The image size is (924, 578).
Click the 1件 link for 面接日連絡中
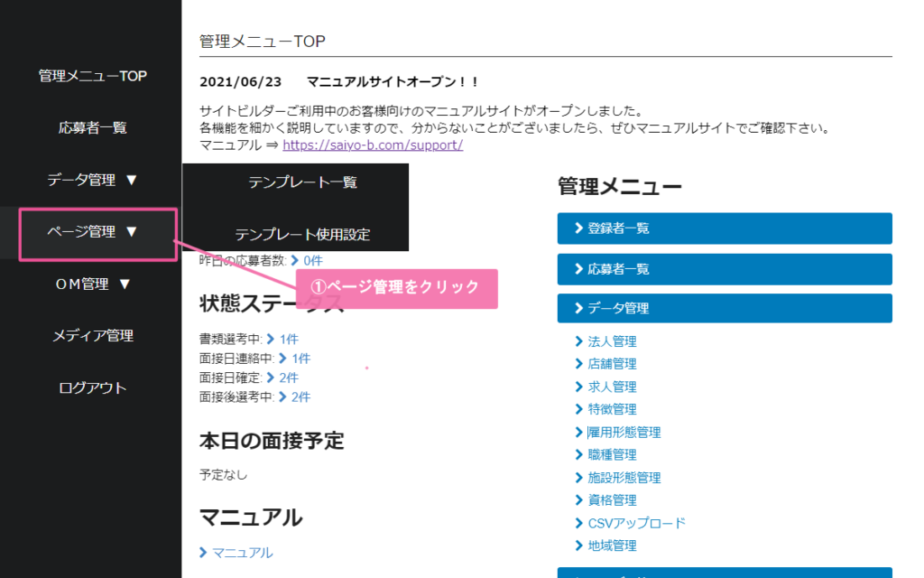tap(300, 359)
